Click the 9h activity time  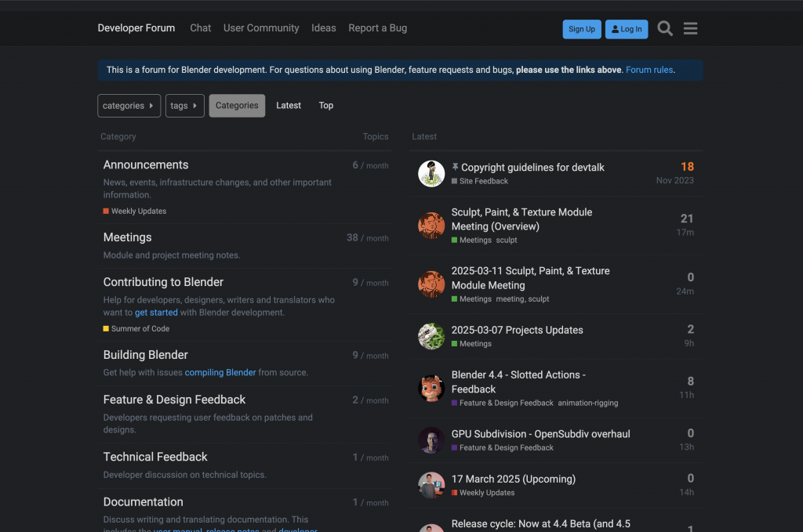pyautogui.click(x=689, y=343)
